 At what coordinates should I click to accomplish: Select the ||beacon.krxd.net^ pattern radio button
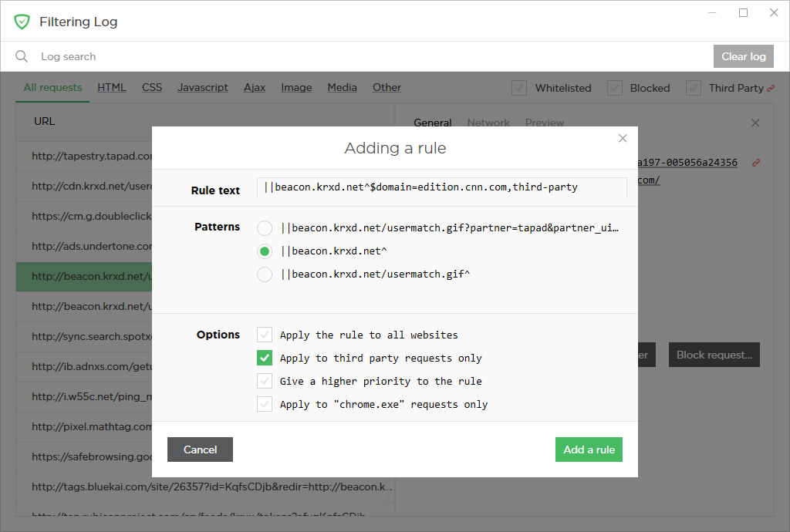[x=265, y=251]
